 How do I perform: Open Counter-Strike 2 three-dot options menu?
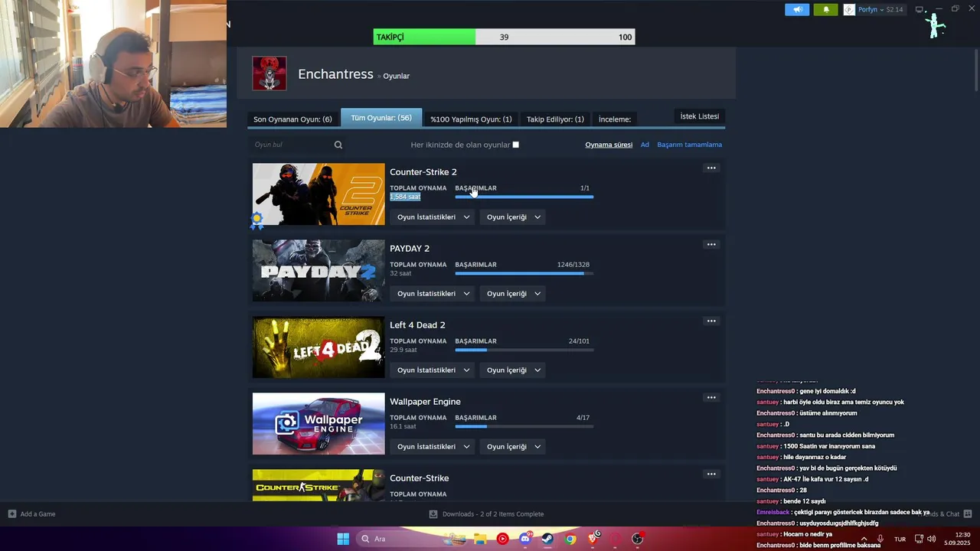point(711,168)
